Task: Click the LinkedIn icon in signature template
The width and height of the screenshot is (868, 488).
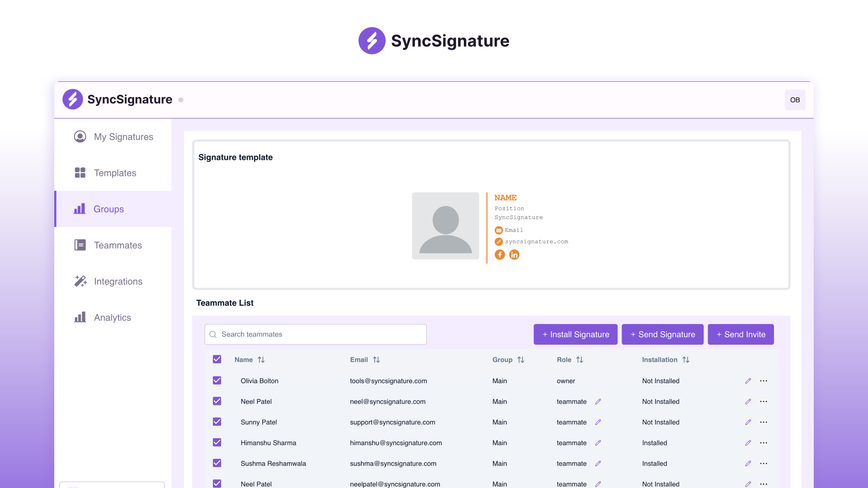Action: tap(513, 254)
